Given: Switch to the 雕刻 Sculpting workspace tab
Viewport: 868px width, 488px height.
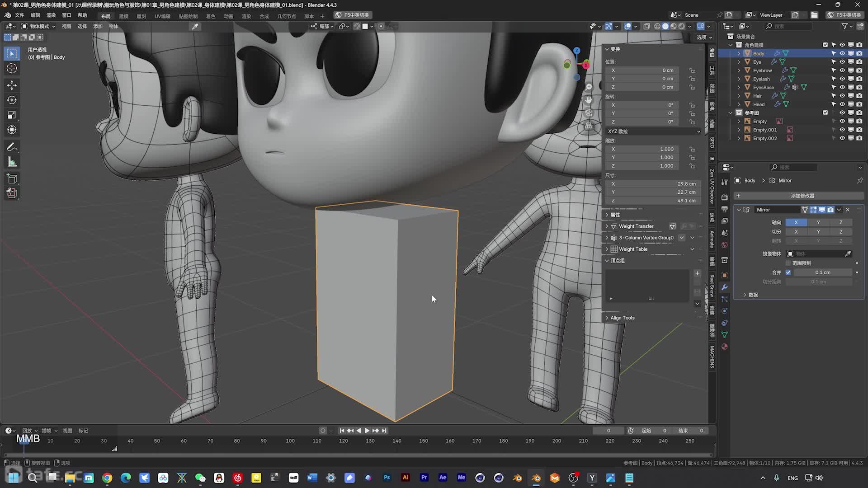Looking at the screenshot, I should [x=142, y=16].
